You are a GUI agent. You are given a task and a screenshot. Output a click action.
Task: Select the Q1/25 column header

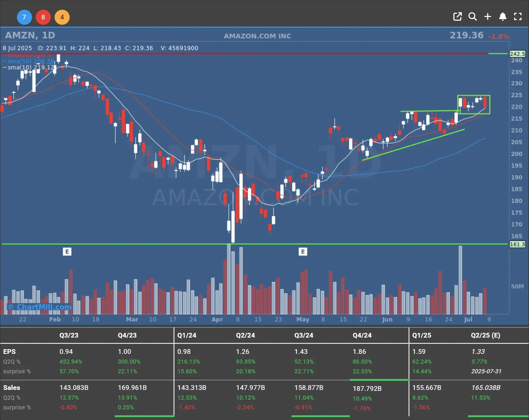(422, 335)
